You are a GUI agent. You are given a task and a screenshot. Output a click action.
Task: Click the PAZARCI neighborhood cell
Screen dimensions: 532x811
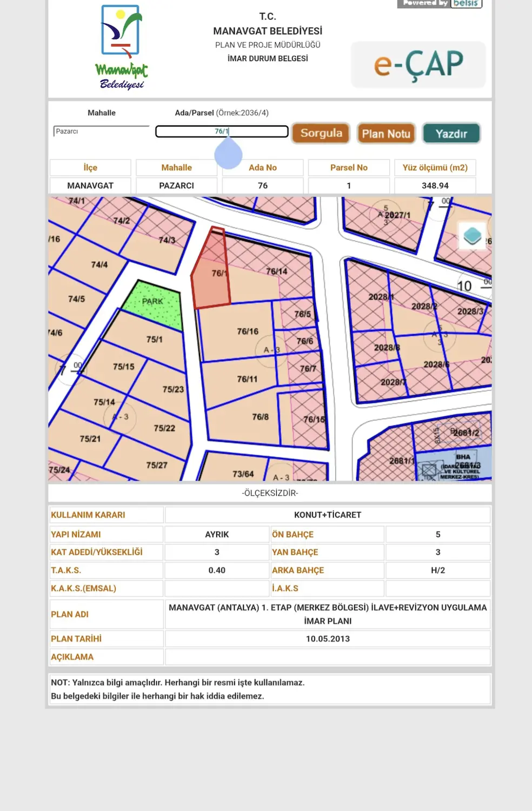[x=176, y=185]
